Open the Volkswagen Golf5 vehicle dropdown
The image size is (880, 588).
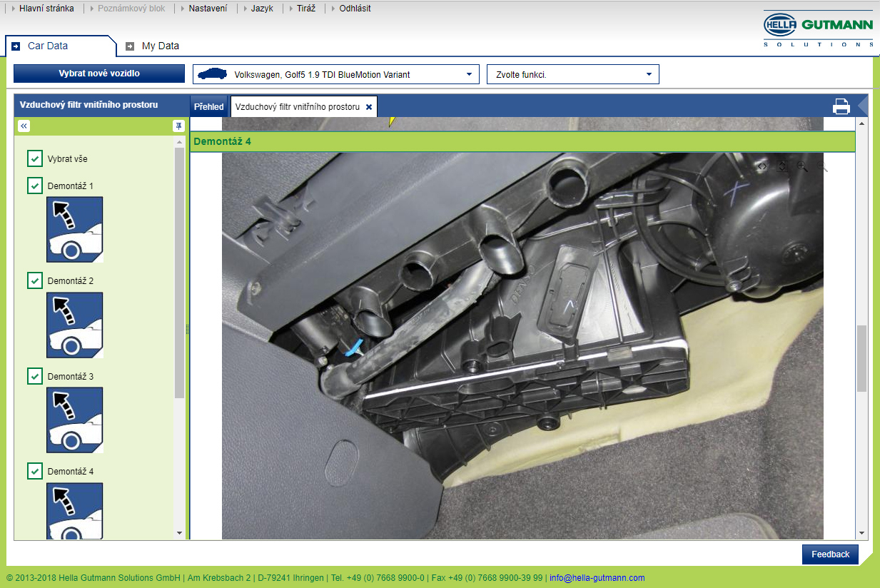335,74
